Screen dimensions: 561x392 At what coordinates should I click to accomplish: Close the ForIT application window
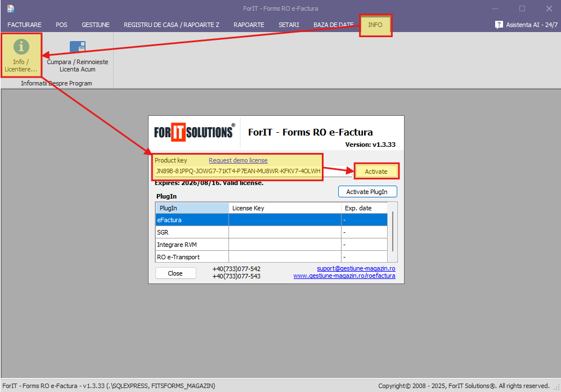tap(549, 8)
